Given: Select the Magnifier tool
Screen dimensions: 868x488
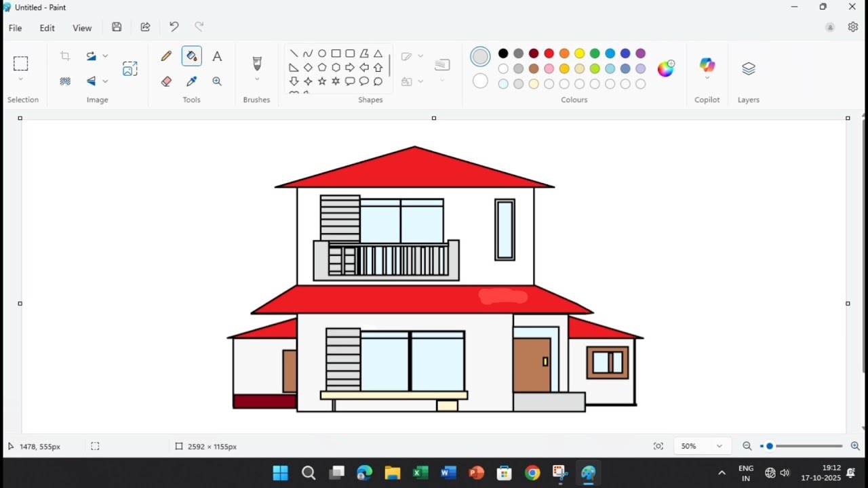Looking at the screenshot, I should tap(217, 81).
